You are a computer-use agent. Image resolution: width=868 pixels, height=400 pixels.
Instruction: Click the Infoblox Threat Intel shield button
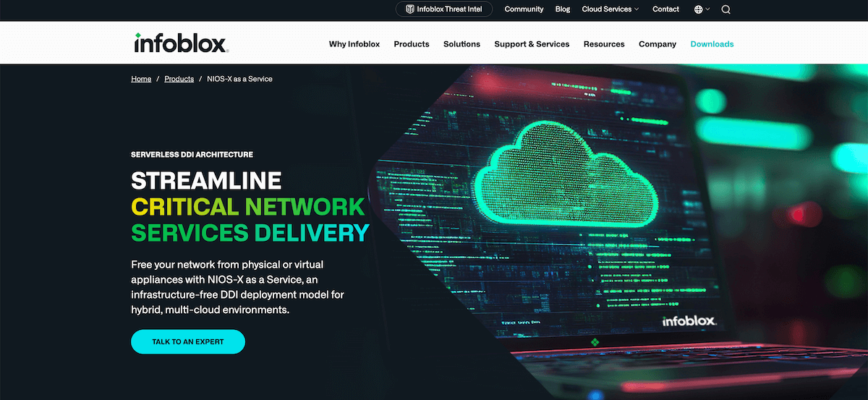pos(443,9)
